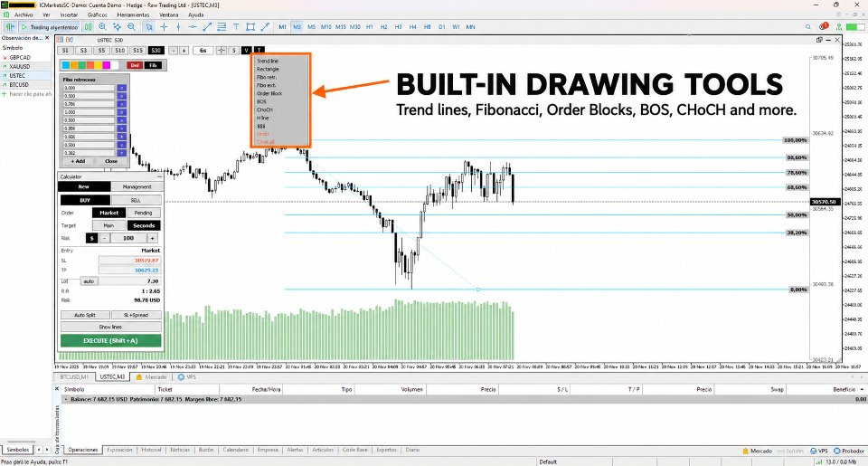Select the arrow objects tool icon

pos(265,26)
